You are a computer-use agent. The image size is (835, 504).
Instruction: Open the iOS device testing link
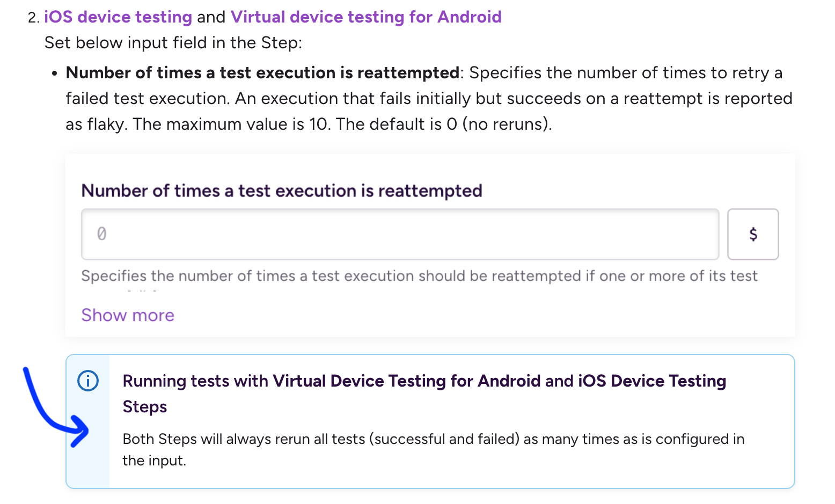pyautogui.click(x=118, y=17)
